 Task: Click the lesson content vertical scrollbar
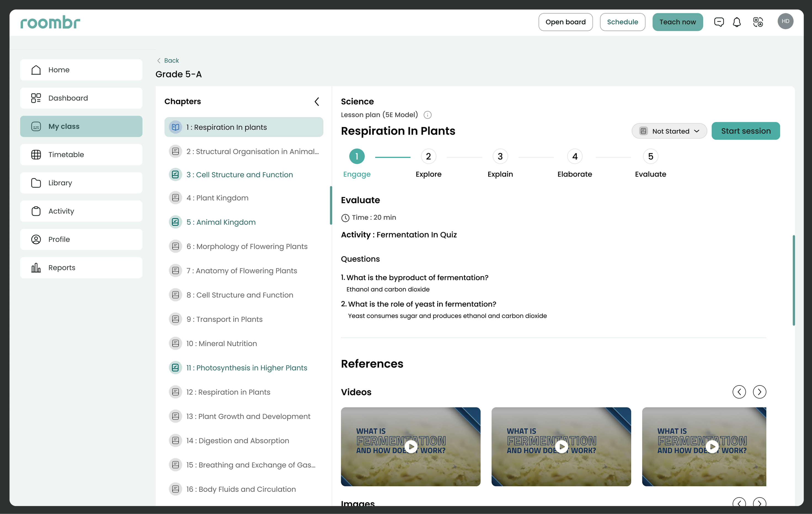pos(794,280)
